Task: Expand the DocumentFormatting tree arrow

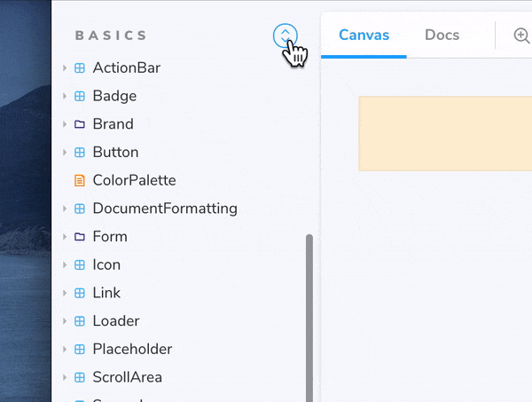Action: (x=65, y=209)
